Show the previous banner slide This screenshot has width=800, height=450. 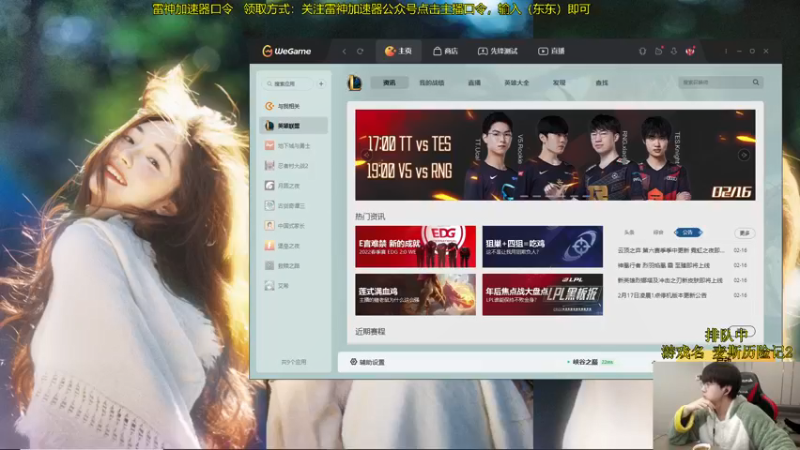tap(366, 155)
